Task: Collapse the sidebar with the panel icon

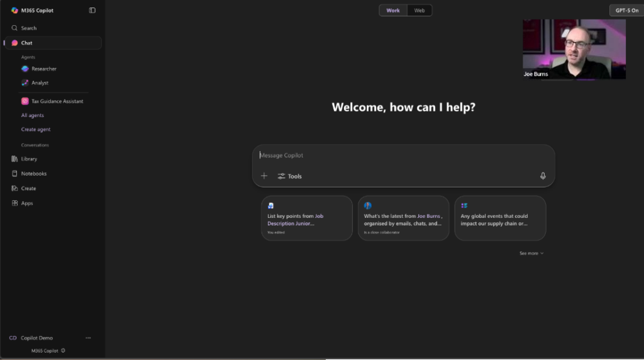Action: pyautogui.click(x=92, y=10)
